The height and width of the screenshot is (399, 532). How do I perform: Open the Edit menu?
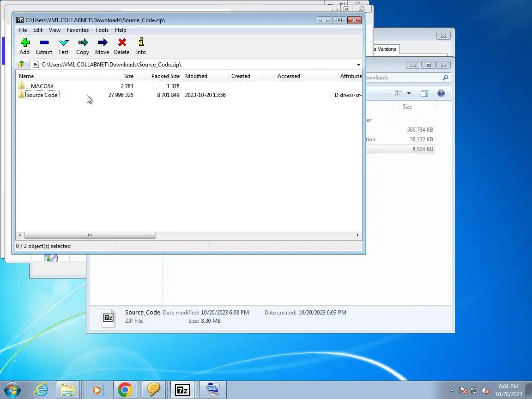[x=38, y=30]
